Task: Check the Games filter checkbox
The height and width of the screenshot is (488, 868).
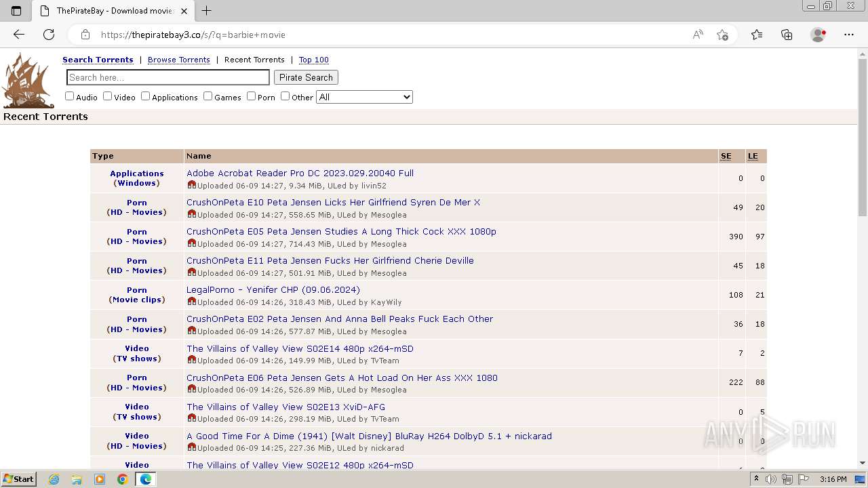Action: pos(208,96)
